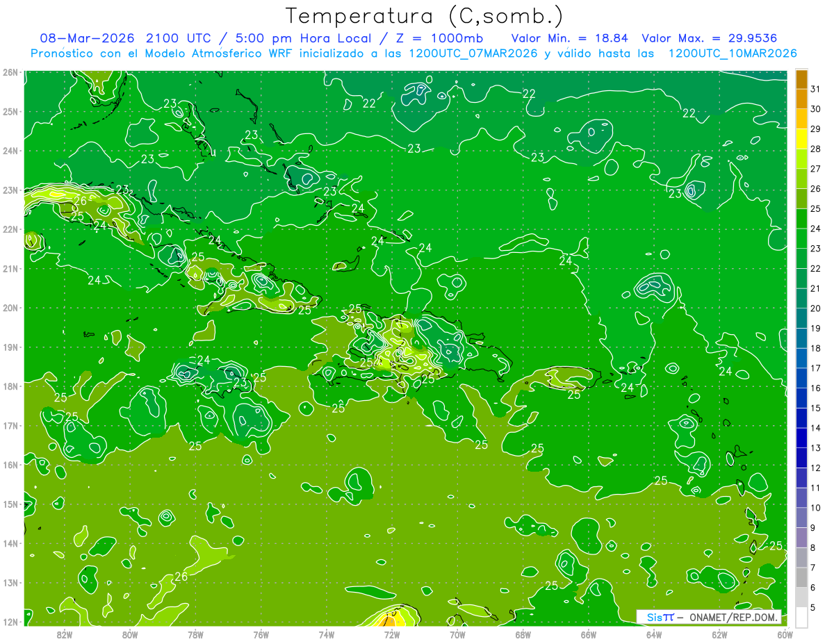Click color scale label 27
This screenshot has height=644, width=834.
pos(816,169)
